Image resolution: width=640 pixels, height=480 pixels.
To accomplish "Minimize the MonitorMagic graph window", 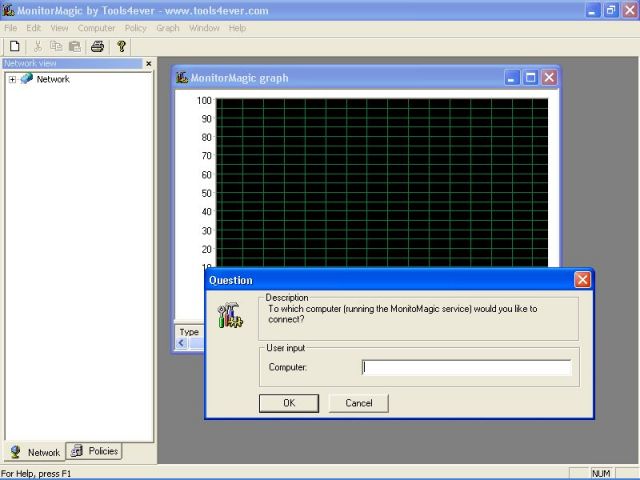I will [512, 78].
